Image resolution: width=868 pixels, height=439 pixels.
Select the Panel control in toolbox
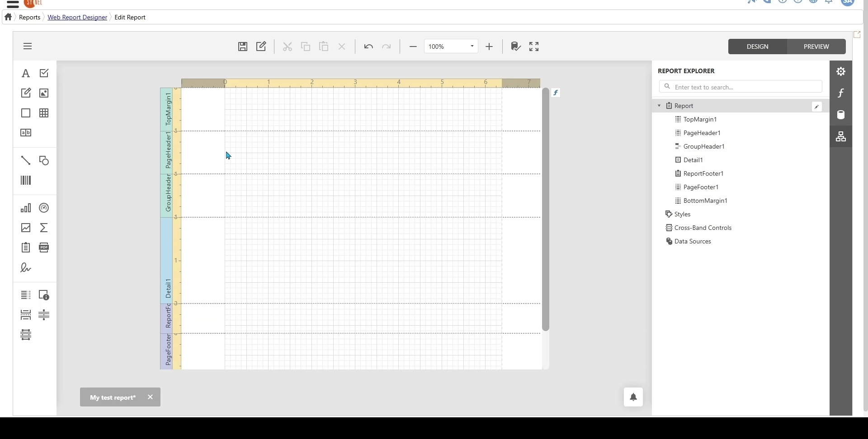[x=26, y=113]
